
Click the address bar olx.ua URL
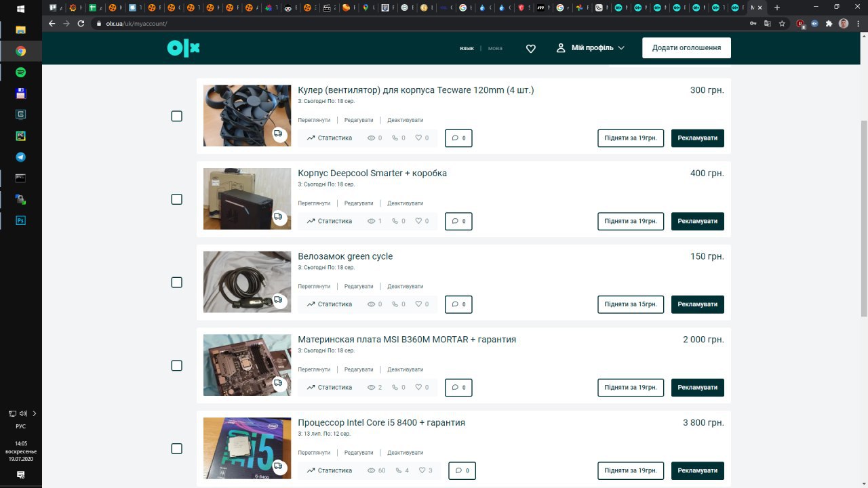coord(136,24)
